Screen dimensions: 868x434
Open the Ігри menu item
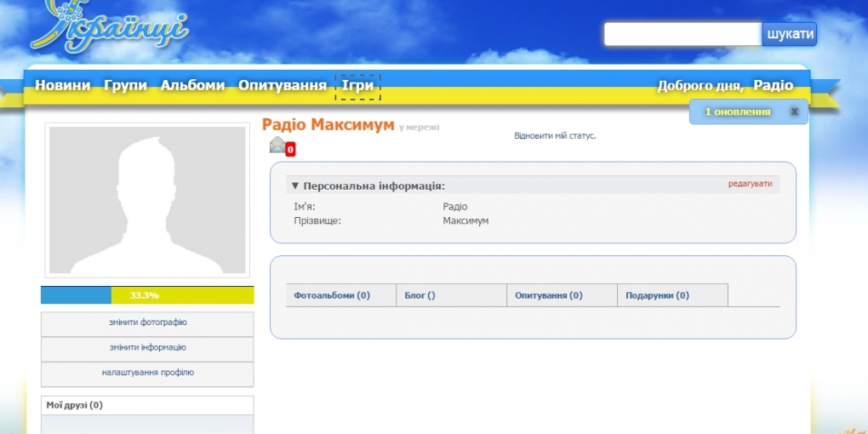coord(357,86)
